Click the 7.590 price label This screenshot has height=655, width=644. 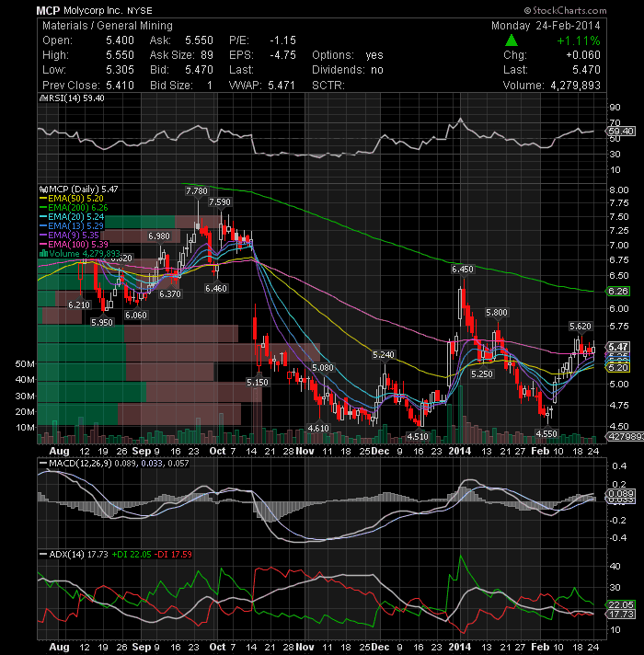click(220, 202)
